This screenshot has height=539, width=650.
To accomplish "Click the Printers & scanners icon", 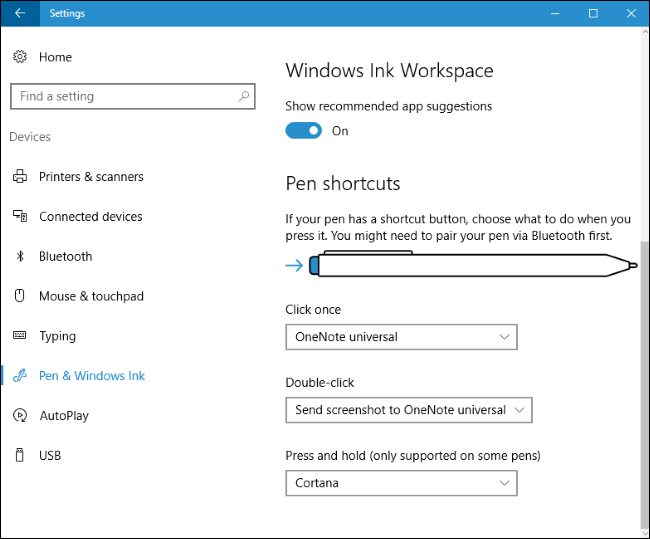I will [19, 177].
